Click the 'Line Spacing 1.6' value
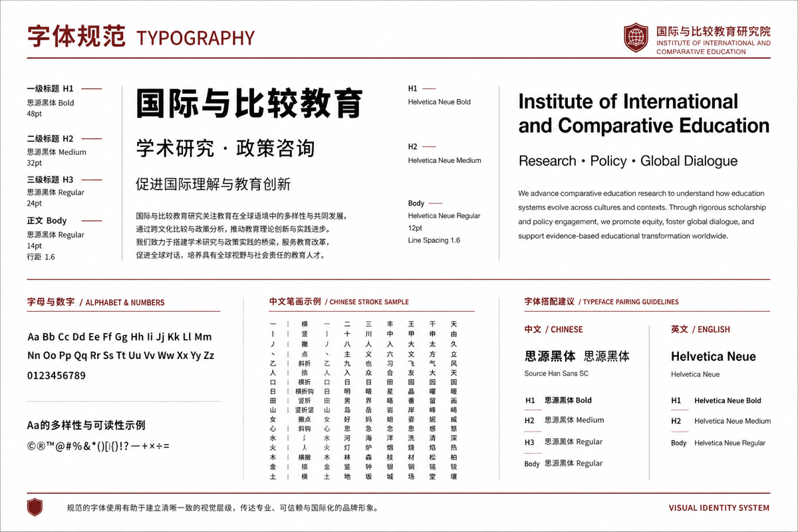798x532 pixels. click(x=434, y=240)
